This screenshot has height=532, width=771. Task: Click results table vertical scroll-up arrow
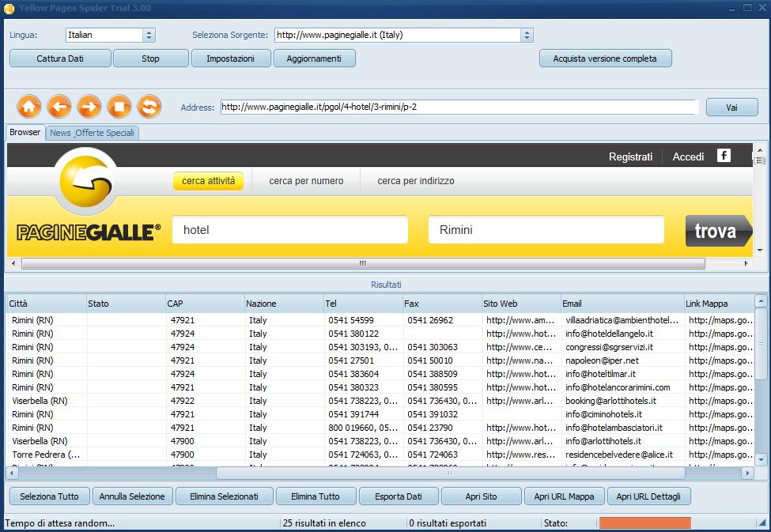(761, 300)
